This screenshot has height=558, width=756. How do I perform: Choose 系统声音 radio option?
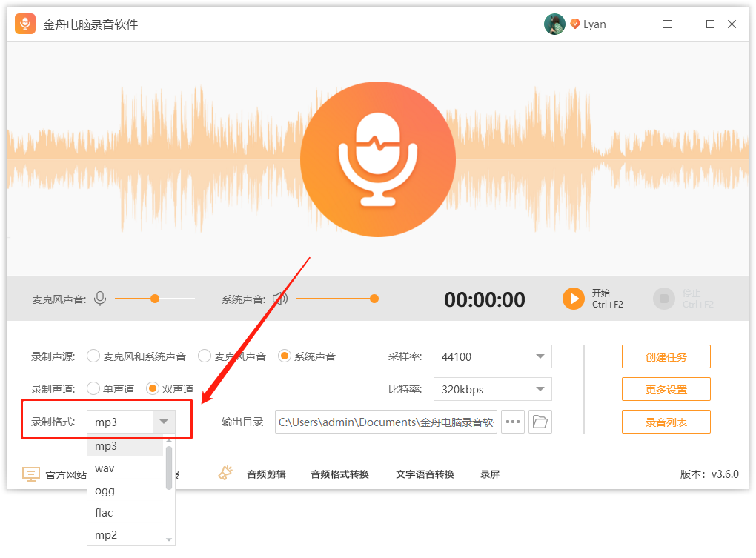coord(285,356)
